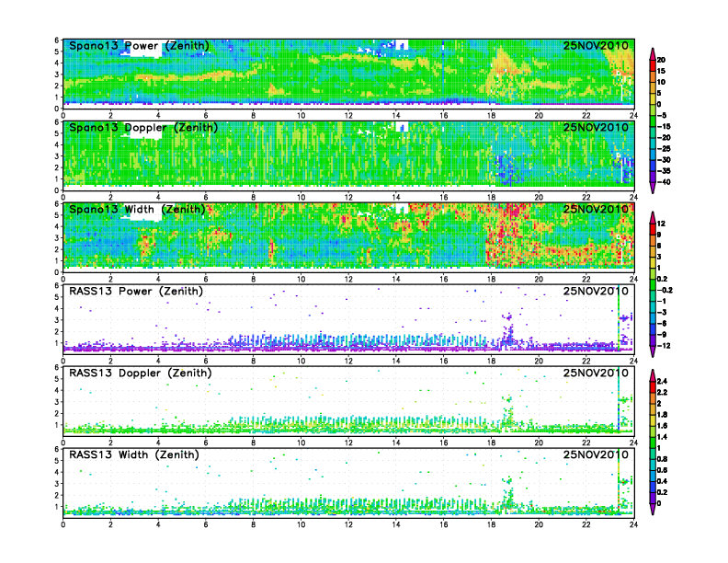Select the 25NOV2010 date in RASS13 Width panel
The height and width of the screenshot is (563, 728).
tap(596, 454)
